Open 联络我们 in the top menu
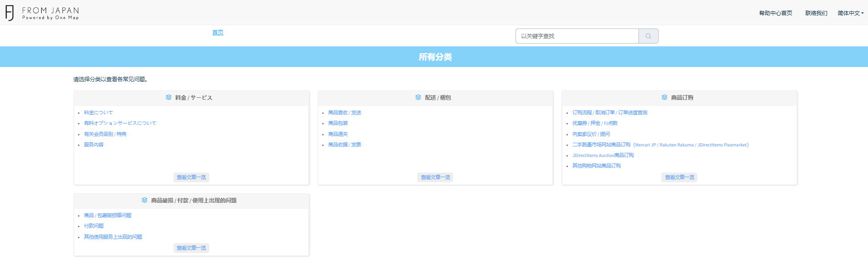This screenshot has width=868, height=263. pyautogui.click(x=816, y=13)
